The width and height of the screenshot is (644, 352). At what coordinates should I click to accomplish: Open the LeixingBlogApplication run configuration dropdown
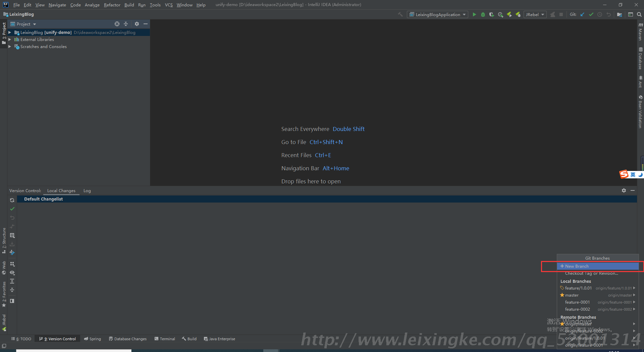click(x=437, y=14)
